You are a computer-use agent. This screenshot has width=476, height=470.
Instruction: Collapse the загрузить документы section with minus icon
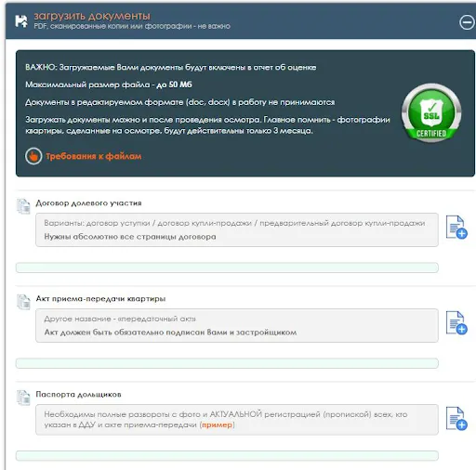(467, 22)
